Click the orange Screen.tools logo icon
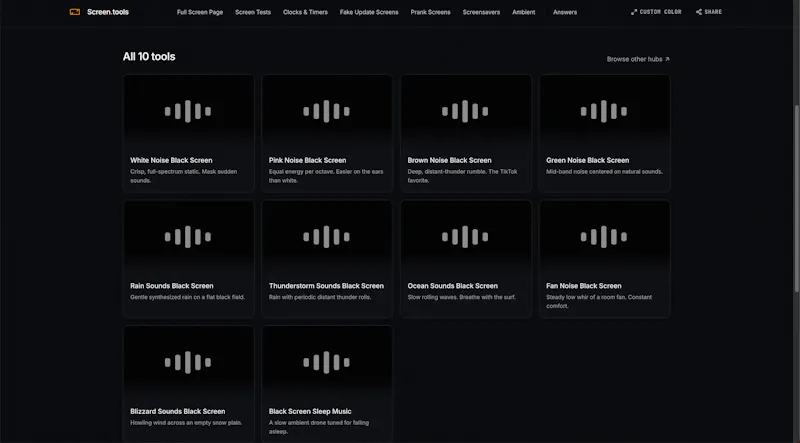This screenshot has width=800, height=443. click(74, 12)
